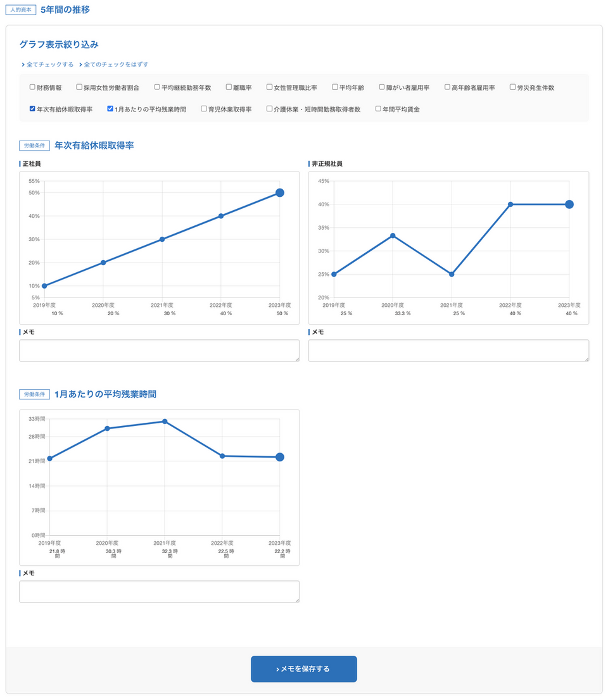Focus the 正社員 chart memo field
The height and width of the screenshot is (700, 608).
point(159,351)
